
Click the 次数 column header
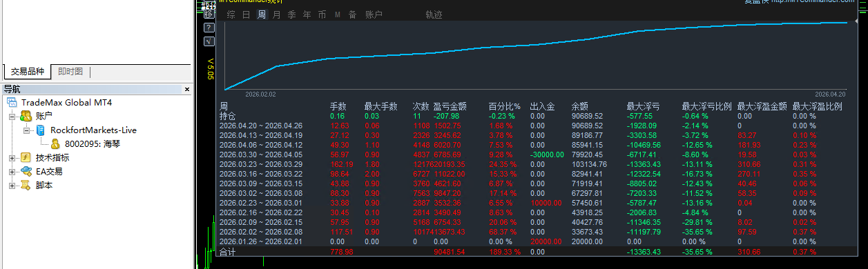(x=421, y=107)
